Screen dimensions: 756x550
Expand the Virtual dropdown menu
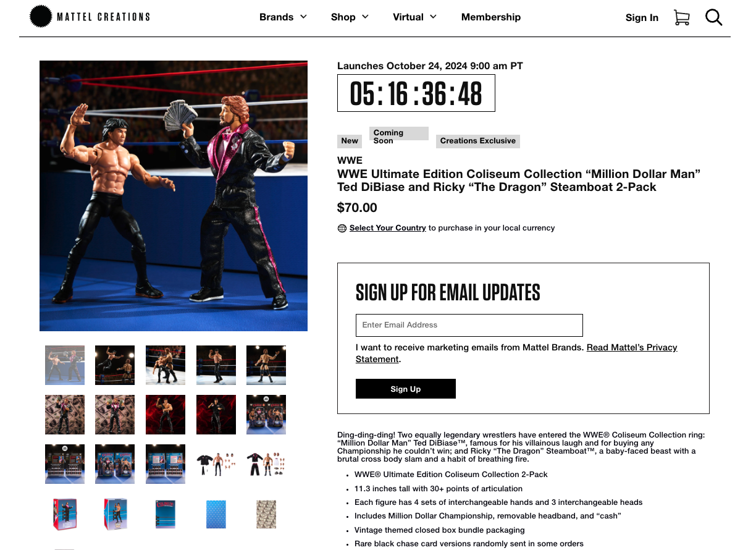(x=414, y=17)
